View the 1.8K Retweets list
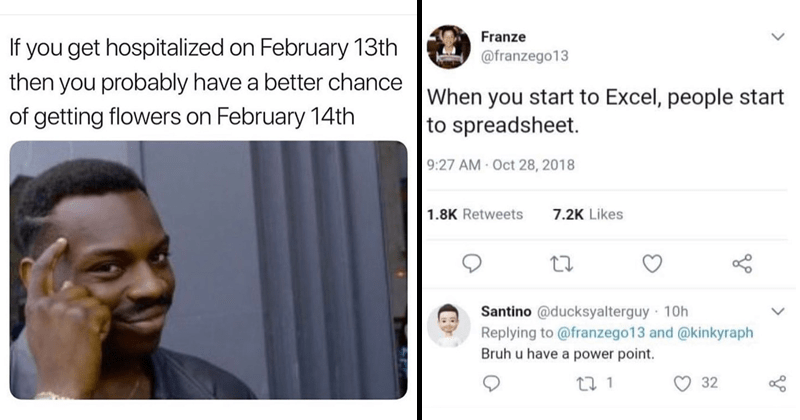Screen dimensions: 800x420 pyautogui.click(x=474, y=214)
